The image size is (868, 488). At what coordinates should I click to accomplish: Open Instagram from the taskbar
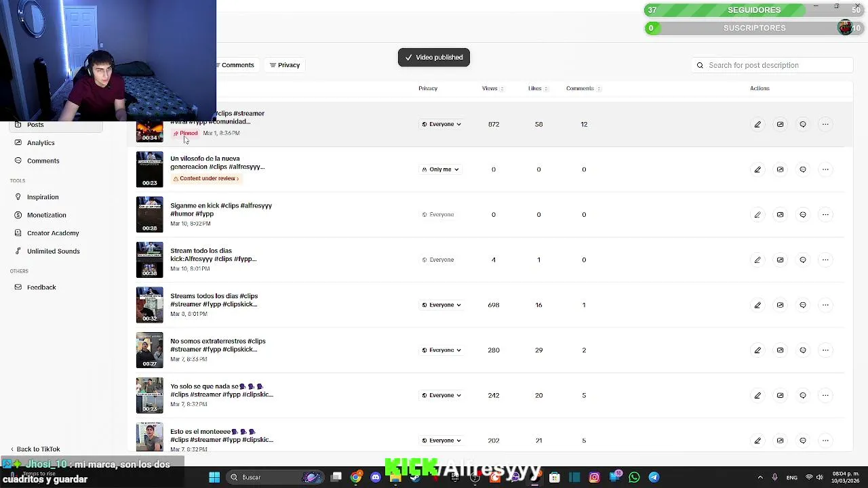pyautogui.click(x=594, y=477)
